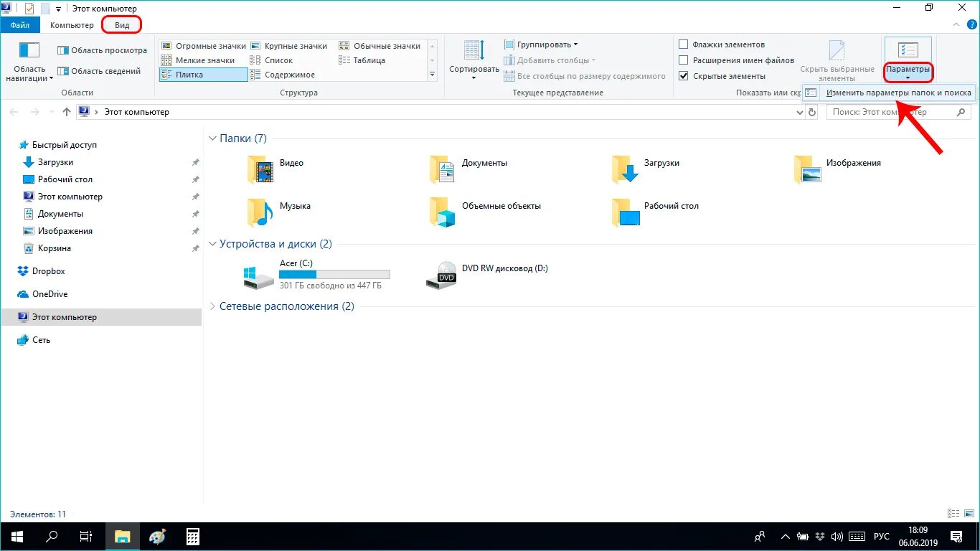This screenshot has width=980, height=551.
Task: Open Сеть in navigation pane
Action: click(34, 340)
